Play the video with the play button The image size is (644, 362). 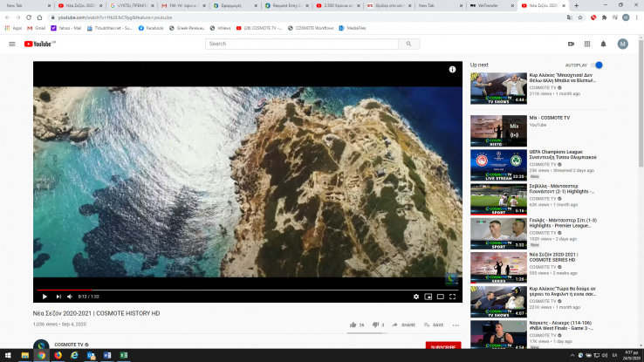[45, 297]
